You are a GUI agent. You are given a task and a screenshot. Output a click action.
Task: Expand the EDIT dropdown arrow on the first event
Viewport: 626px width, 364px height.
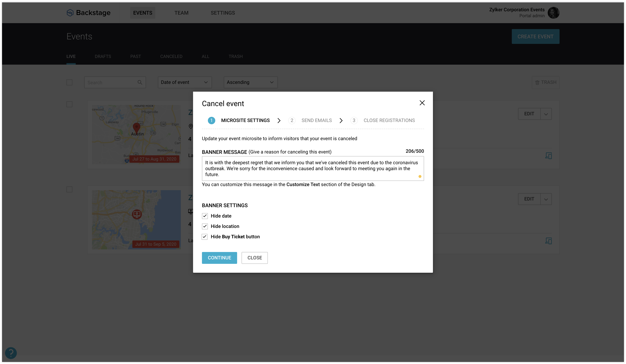point(546,113)
